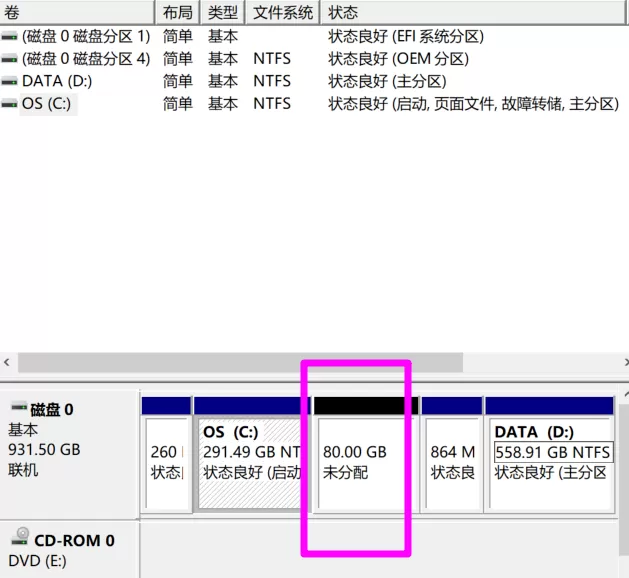Select the 260 MB partition block
This screenshot has height=578, width=629.
(166, 455)
